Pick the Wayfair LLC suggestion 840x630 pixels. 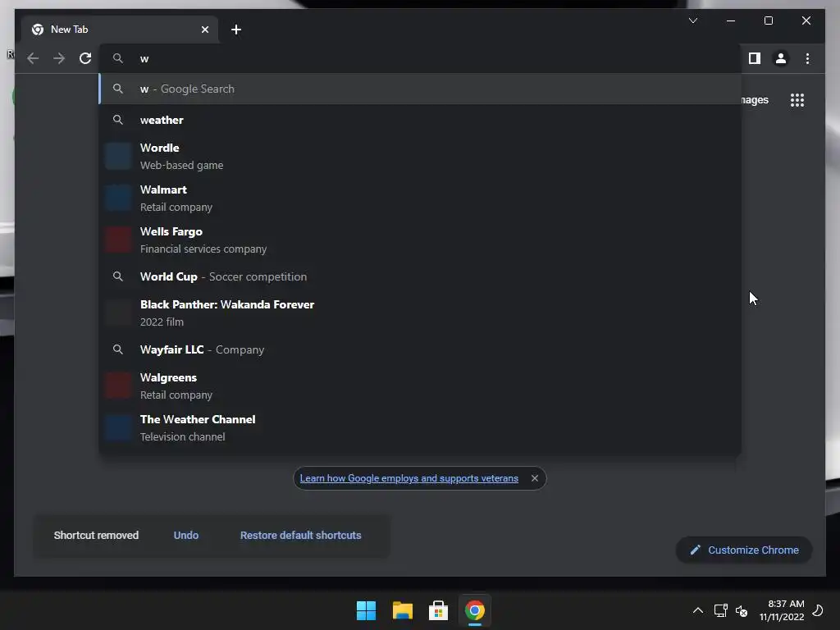pyautogui.click(x=421, y=349)
